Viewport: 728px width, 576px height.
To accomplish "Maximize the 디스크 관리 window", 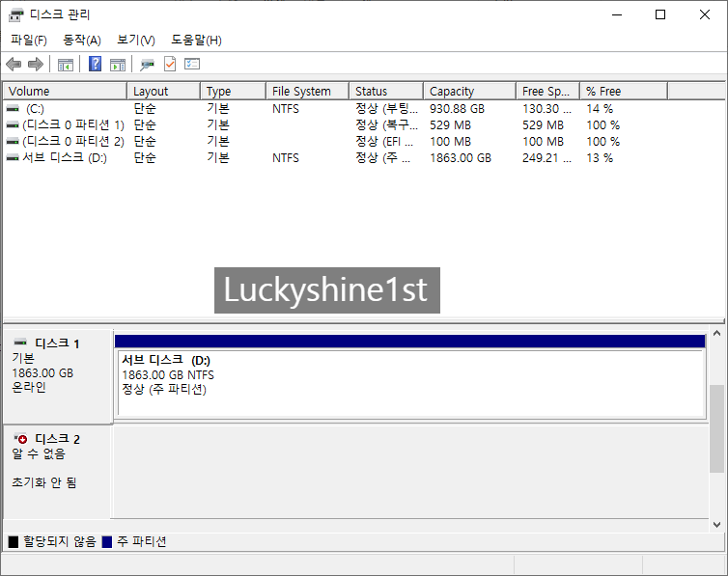I will 660,14.
